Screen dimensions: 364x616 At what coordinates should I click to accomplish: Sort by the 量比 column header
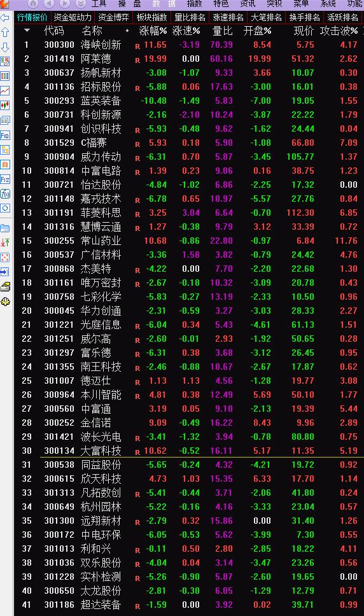tap(223, 31)
